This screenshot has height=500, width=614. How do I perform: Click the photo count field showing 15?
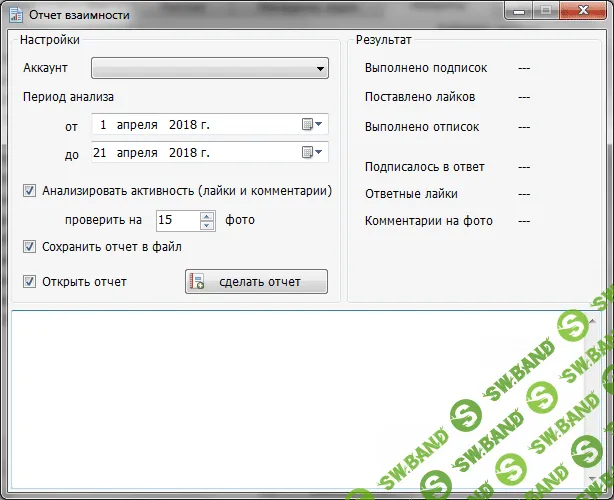click(178, 220)
